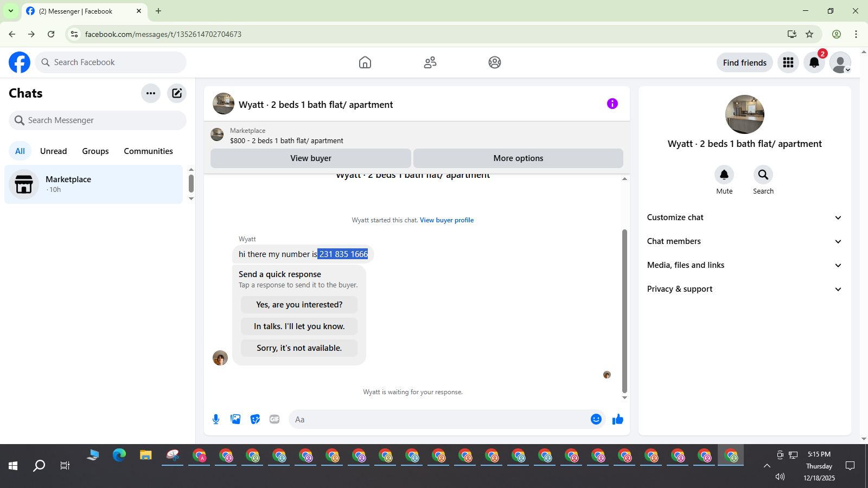Open Chats options three-dot menu

pyautogui.click(x=151, y=93)
